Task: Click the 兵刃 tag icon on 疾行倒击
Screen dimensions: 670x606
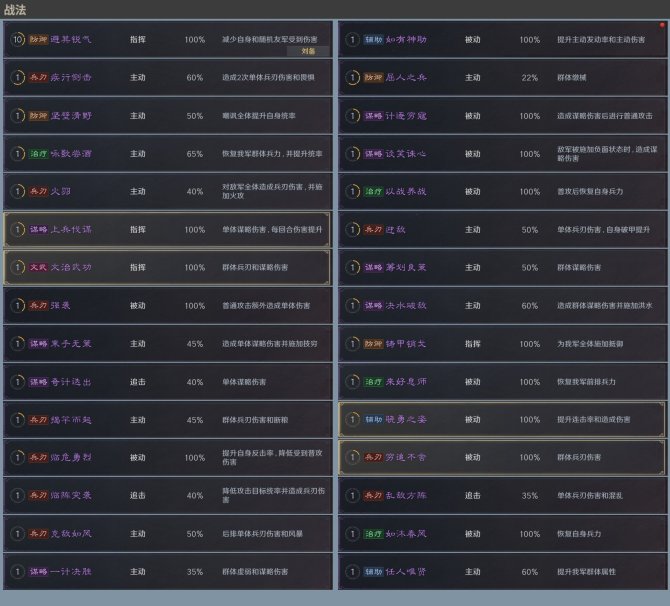Action: pos(37,77)
